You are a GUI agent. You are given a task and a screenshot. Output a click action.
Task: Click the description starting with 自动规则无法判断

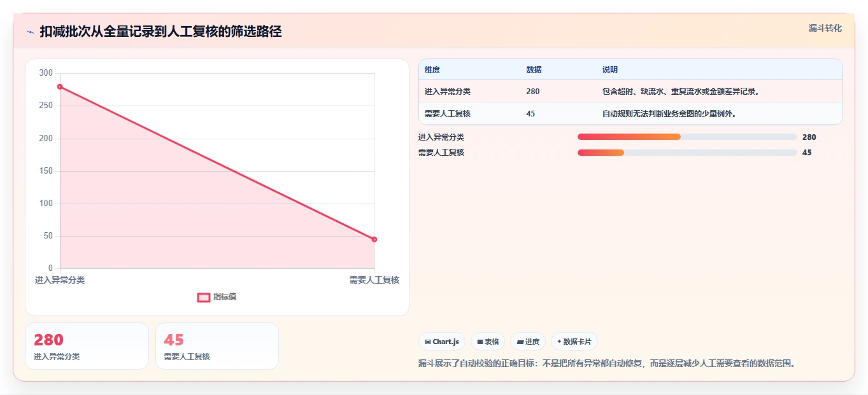pos(670,114)
